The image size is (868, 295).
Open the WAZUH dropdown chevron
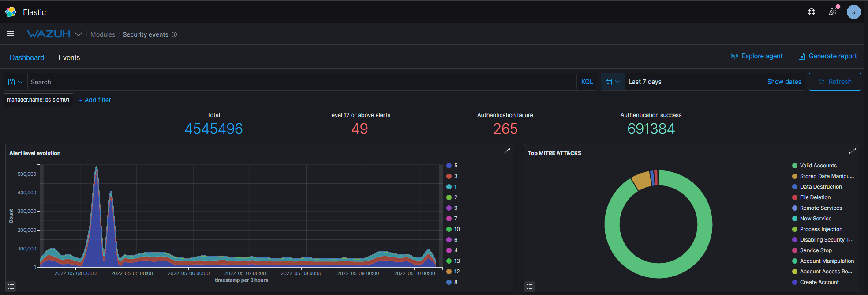79,34
